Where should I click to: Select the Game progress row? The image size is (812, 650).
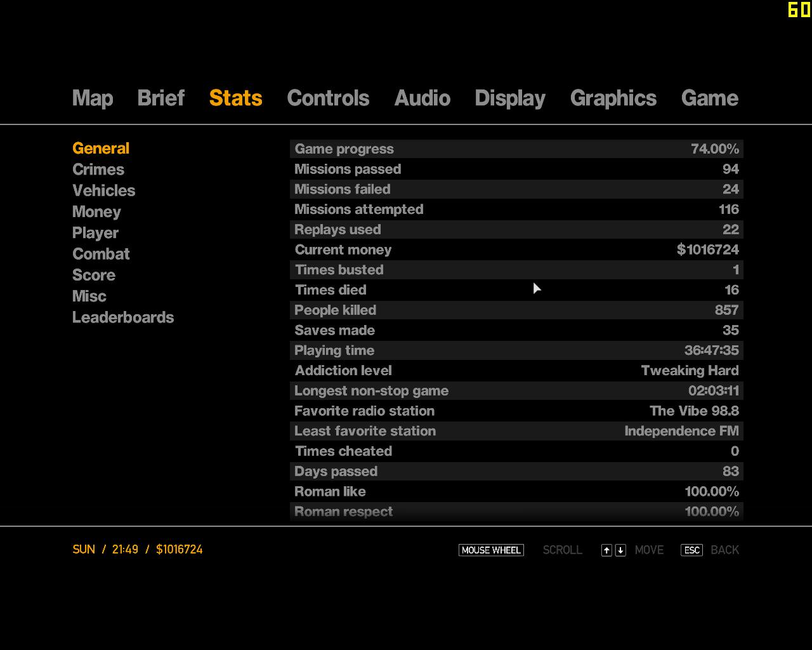(516, 149)
